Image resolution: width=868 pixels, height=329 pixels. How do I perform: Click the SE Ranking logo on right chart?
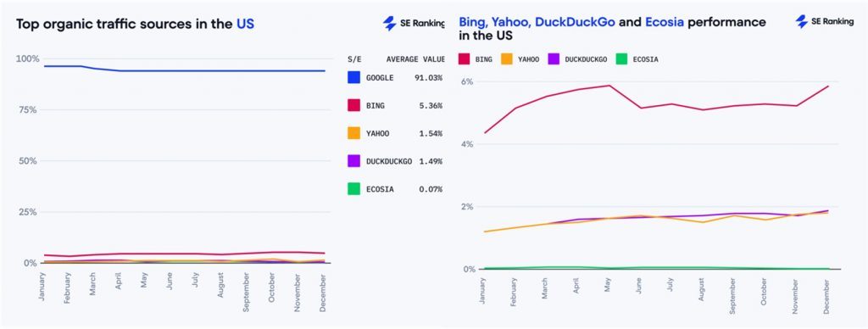tap(826, 21)
